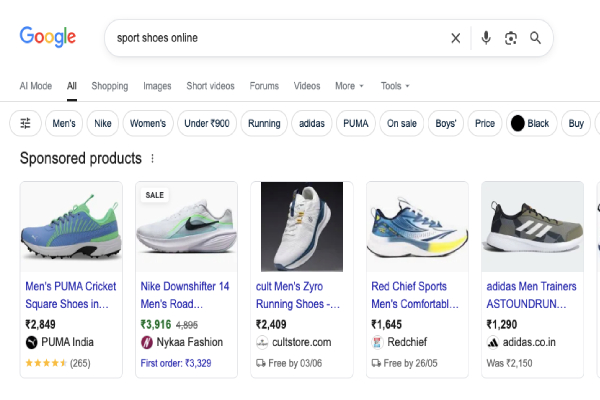Click inside the search query field
This screenshot has width=600, height=400.
click(x=279, y=38)
